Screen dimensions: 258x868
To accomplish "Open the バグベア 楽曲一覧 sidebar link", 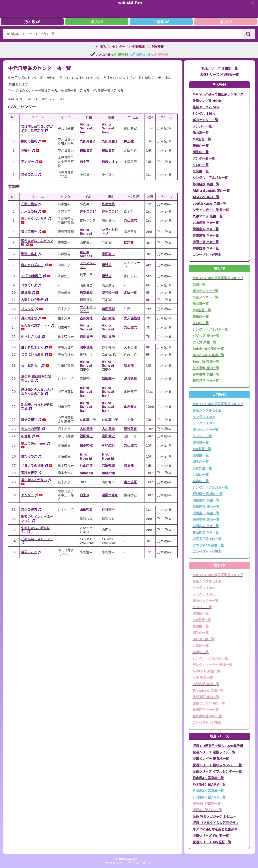I will (x=206, y=336).
